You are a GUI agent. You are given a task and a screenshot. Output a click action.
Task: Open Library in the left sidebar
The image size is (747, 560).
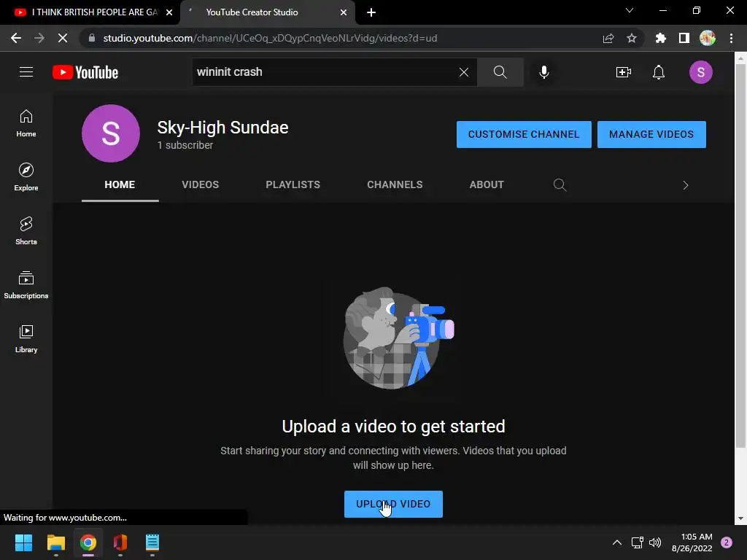tap(26, 338)
